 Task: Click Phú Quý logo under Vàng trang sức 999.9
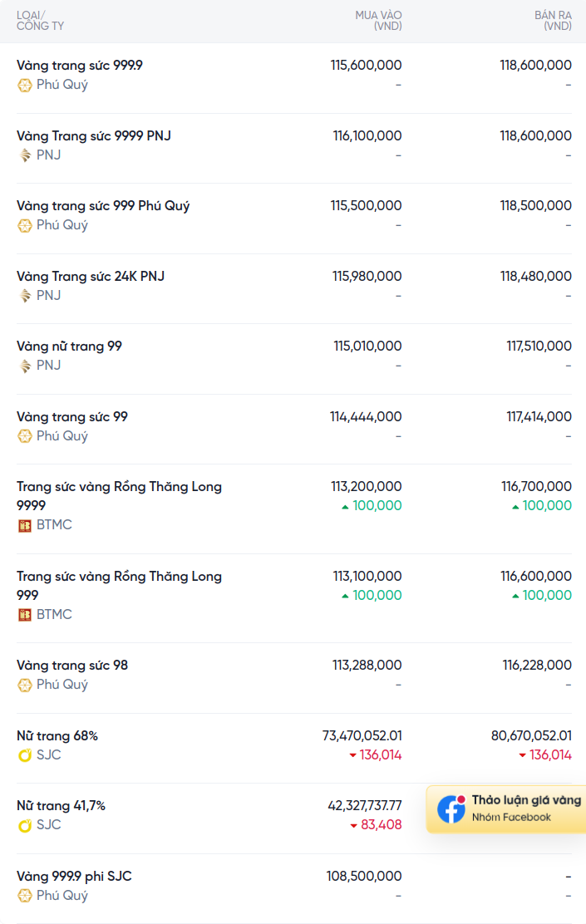[x=25, y=85]
